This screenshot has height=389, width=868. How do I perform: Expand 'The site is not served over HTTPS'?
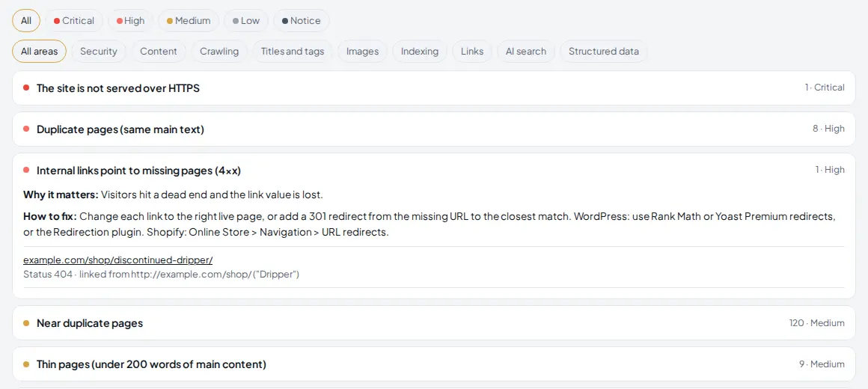(433, 88)
